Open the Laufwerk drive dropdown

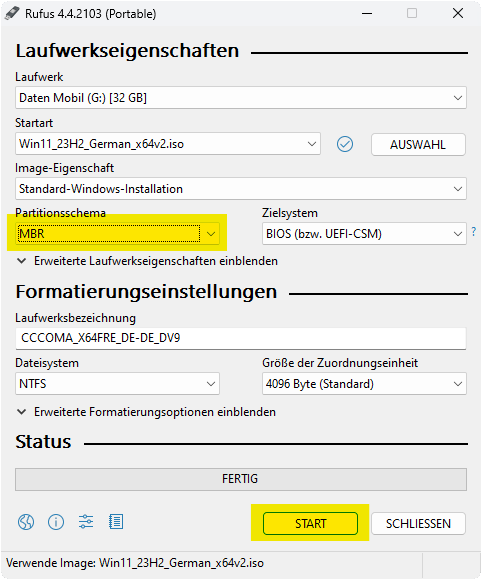241,98
